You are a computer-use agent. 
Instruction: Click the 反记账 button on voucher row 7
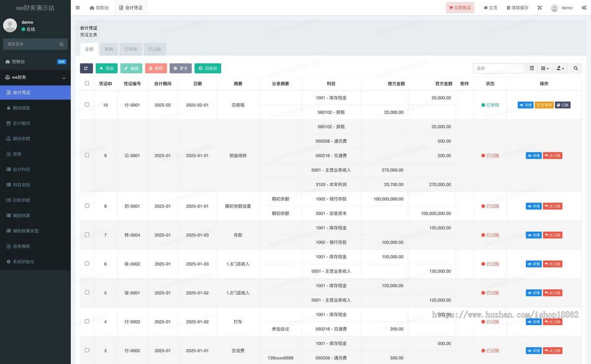click(553, 235)
